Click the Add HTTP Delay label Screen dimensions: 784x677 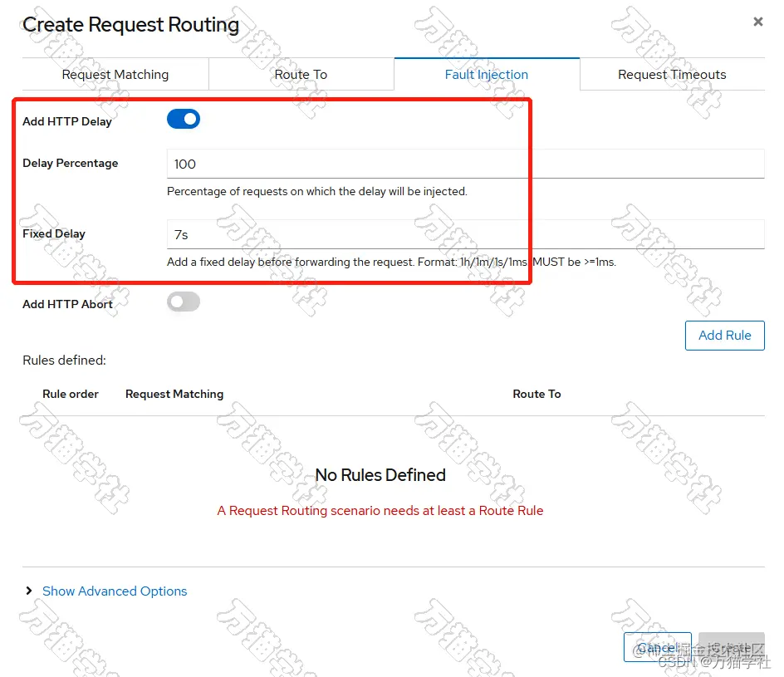(67, 121)
